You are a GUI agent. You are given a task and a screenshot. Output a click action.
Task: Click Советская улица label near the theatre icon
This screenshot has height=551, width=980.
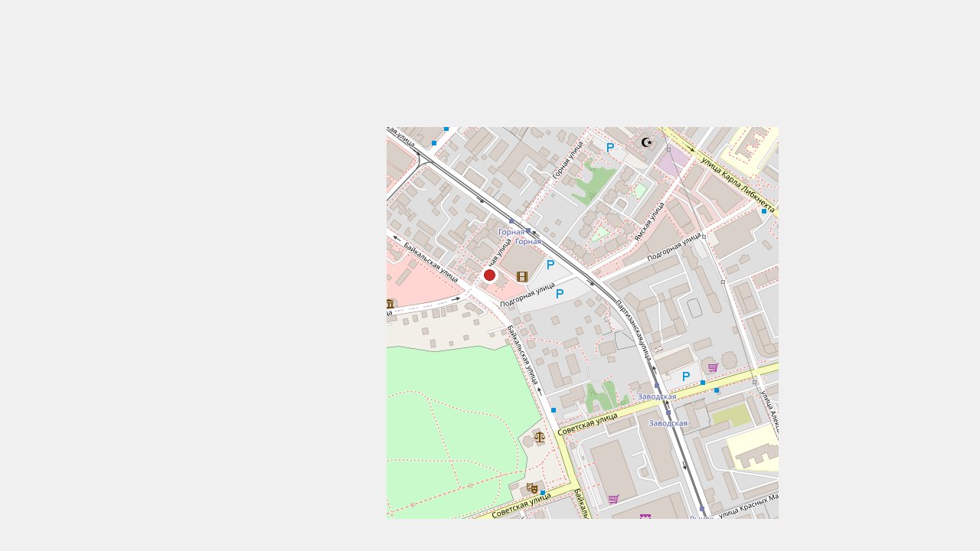pos(521,505)
